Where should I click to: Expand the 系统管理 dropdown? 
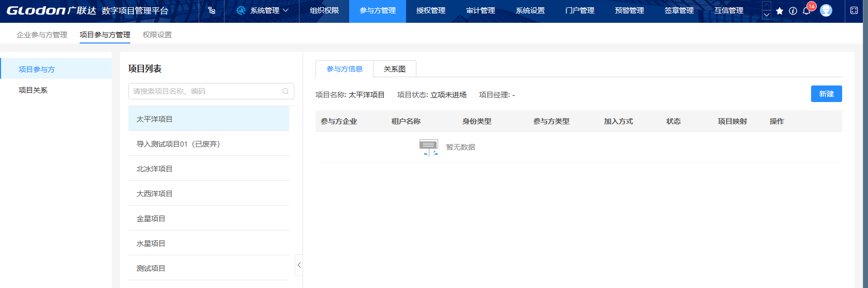click(262, 10)
